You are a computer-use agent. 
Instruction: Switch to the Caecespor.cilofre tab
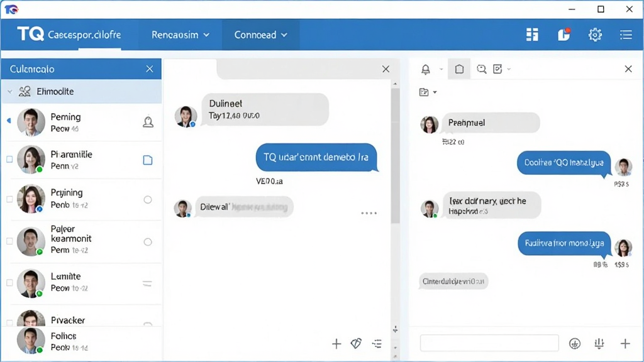(84, 35)
